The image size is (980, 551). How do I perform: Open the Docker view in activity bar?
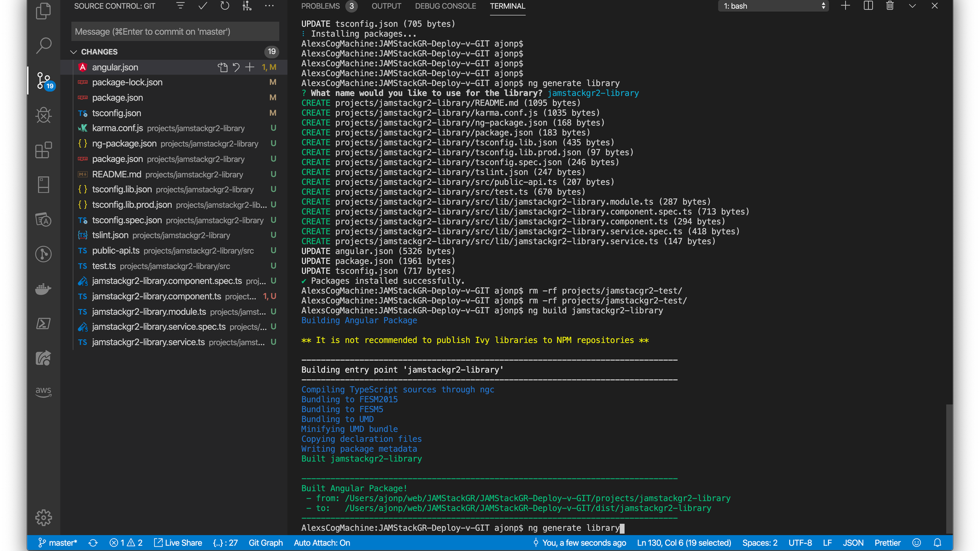tap(43, 289)
